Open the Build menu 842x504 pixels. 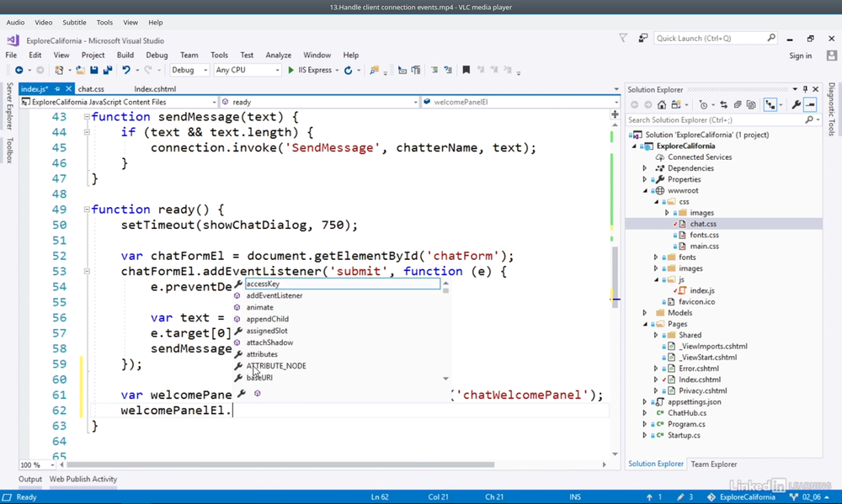point(125,56)
